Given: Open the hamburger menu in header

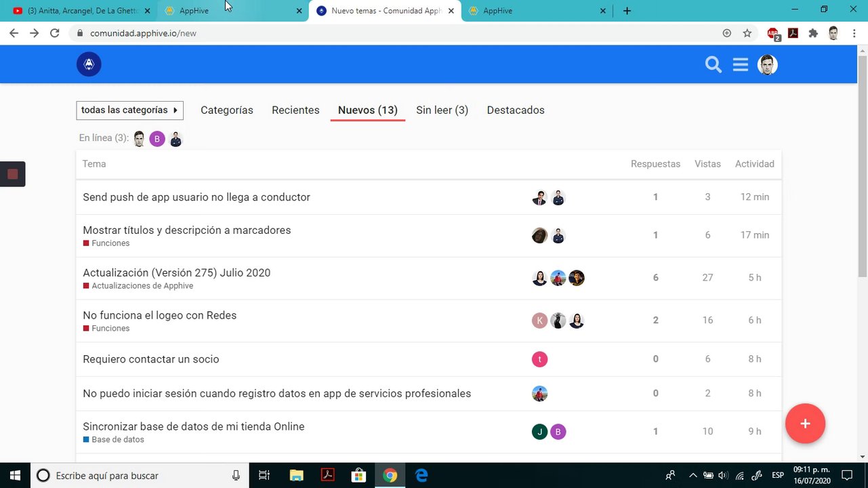Looking at the screenshot, I should pyautogui.click(x=740, y=64).
